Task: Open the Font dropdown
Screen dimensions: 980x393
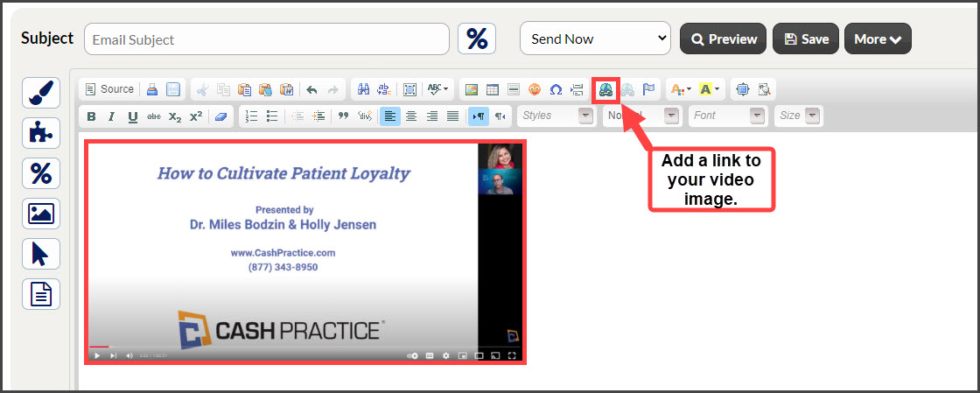Action: 727,116
